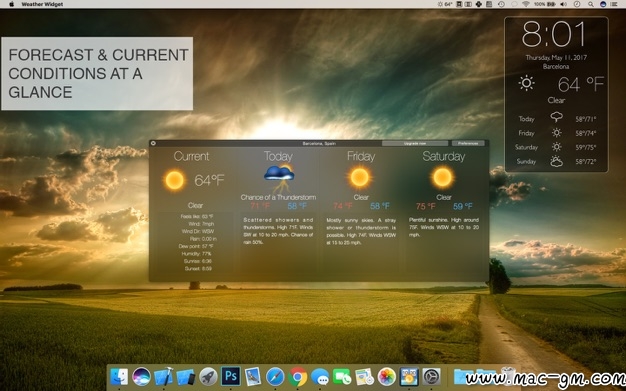Close the Barcelona weather forecast window

(153, 143)
